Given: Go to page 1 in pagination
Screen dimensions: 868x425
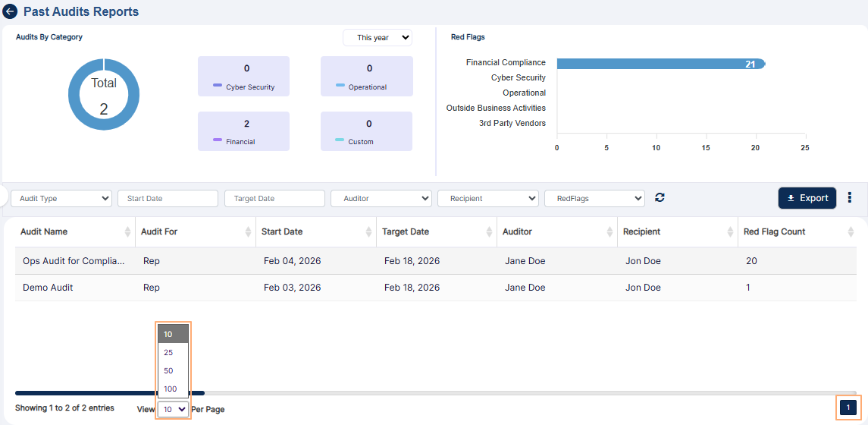Looking at the screenshot, I should [848, 408].
